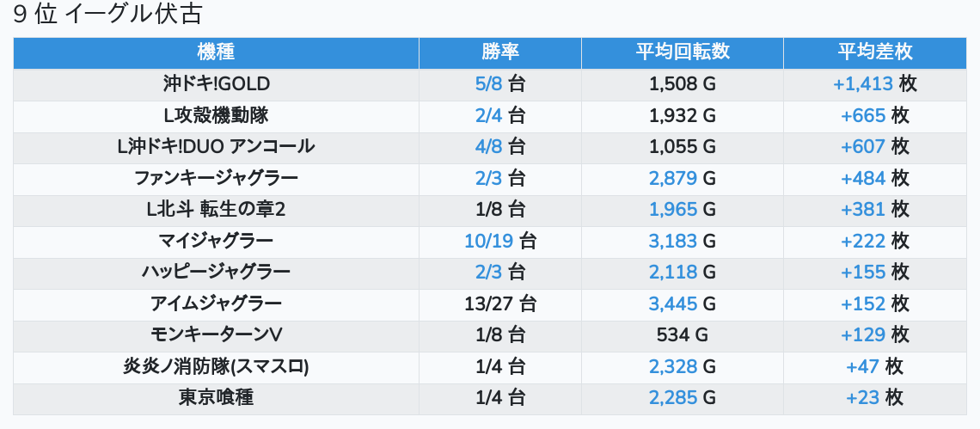Image resolution: width=980 pixels, height=429 pixels.
Task: Click the モンキーターンV machine name
Action: point(216,334)
